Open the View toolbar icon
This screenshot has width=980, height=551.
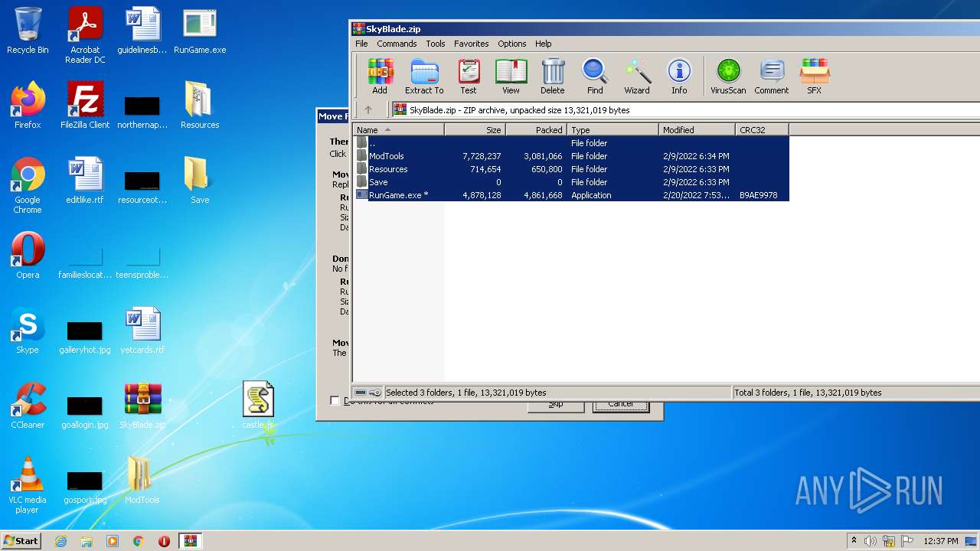tap(511, 77)
